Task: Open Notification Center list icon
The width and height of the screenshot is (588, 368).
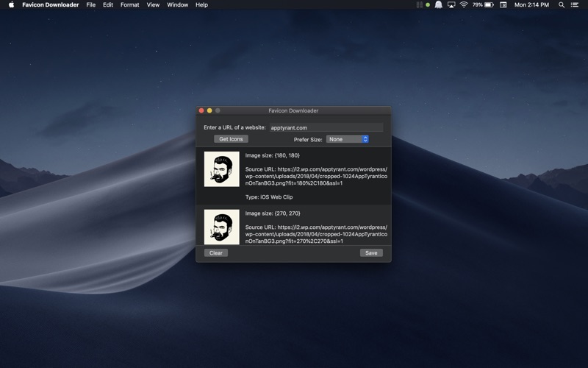Action: pyautogui.click(x=575, y=5)
